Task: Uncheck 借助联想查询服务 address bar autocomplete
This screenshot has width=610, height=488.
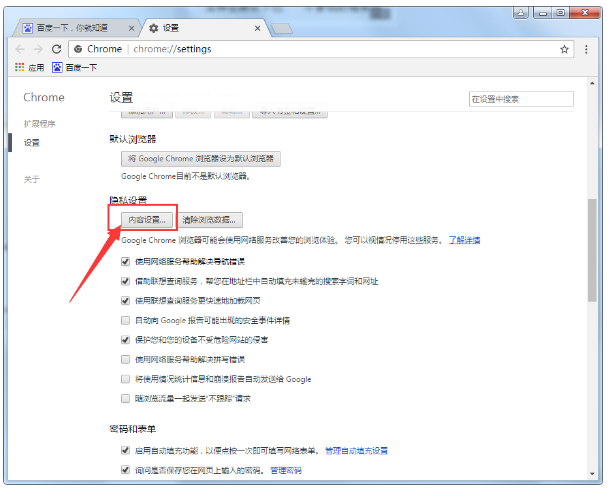Action: (x=125, y=281)
